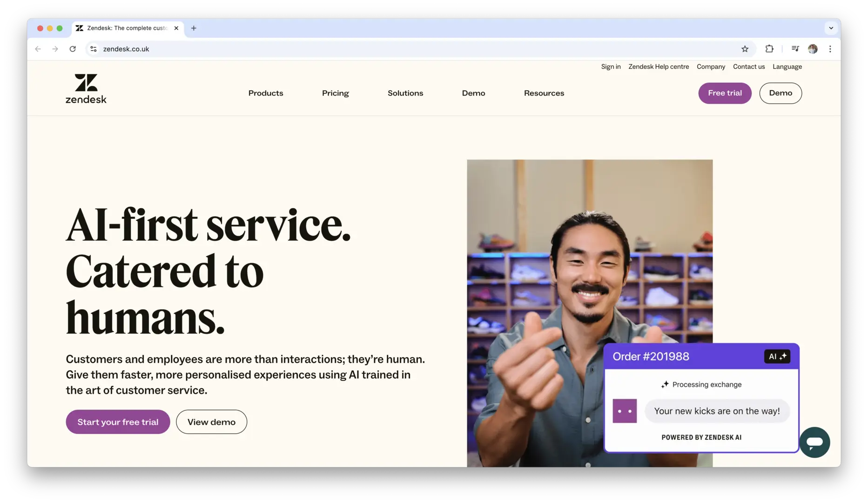868x503 pixels.
Task: Go to the Sign in link
Action: point(611,67)
